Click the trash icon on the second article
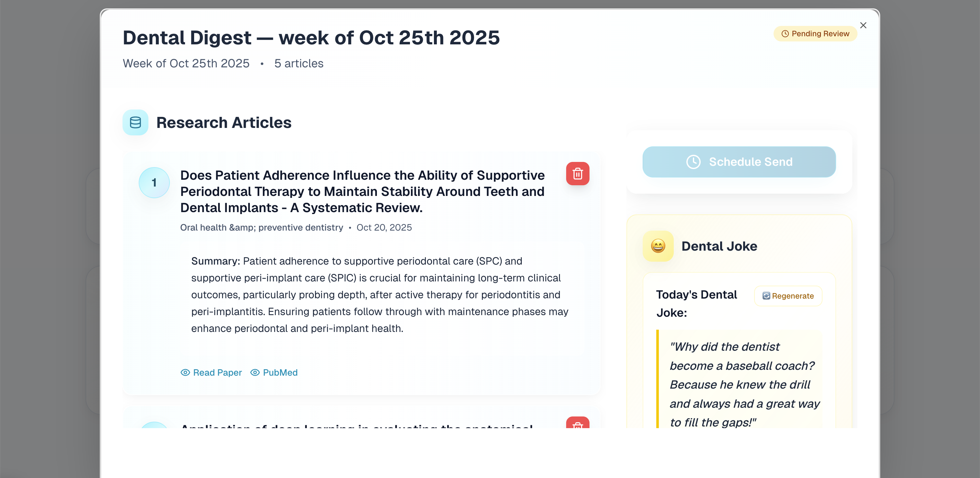Screen dimensions: 980x478 pos(577,427)
